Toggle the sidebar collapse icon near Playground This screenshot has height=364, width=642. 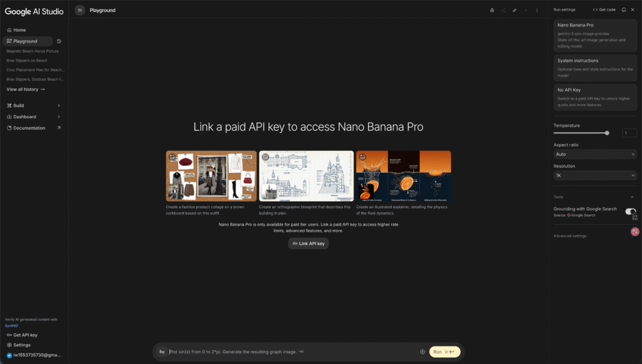[80, 10]
